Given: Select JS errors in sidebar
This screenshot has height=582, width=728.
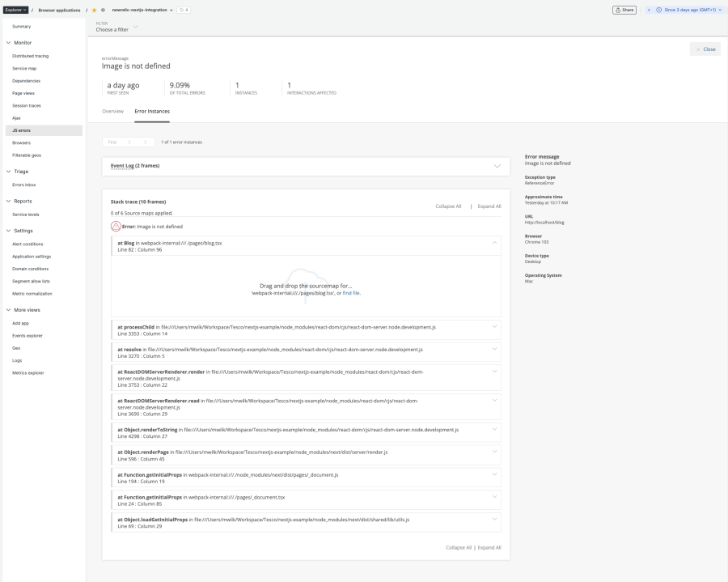Looking at the screenshot, I should pyautogui.click(x=44, y=130).
